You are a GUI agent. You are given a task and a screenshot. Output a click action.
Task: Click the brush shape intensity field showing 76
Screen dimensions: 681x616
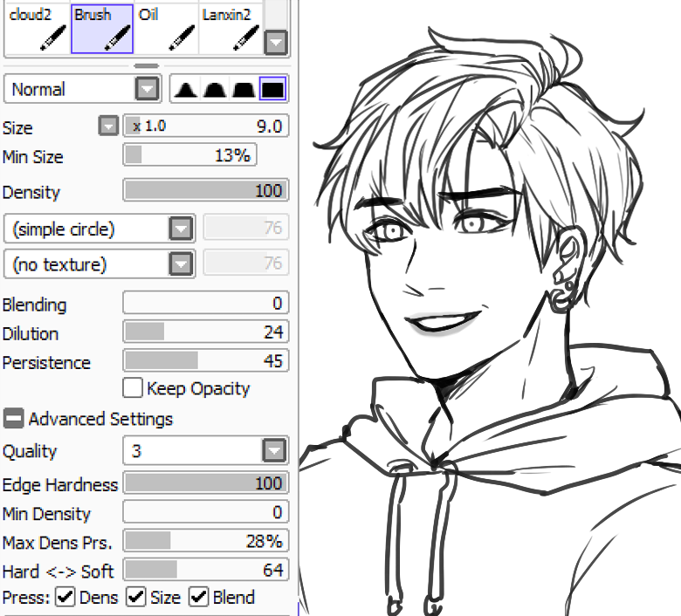click(x=246, y=227)
